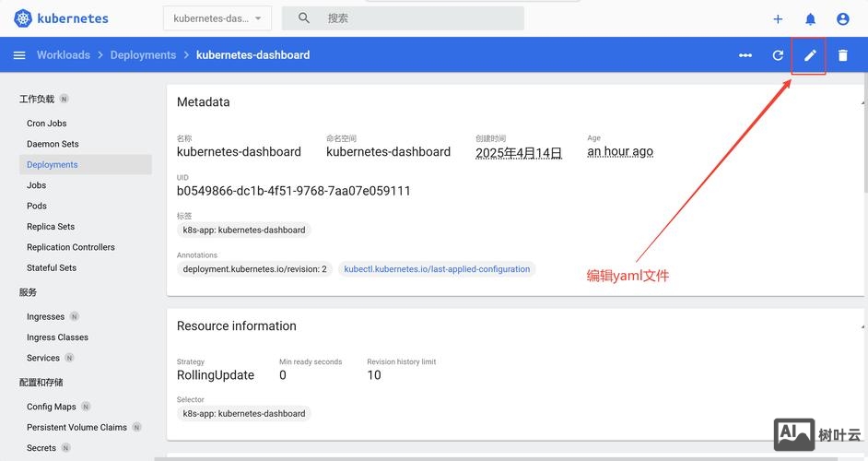Go to Workloads breadcrumb
Screen dimensions: 868x461
[x=63, y=54]
